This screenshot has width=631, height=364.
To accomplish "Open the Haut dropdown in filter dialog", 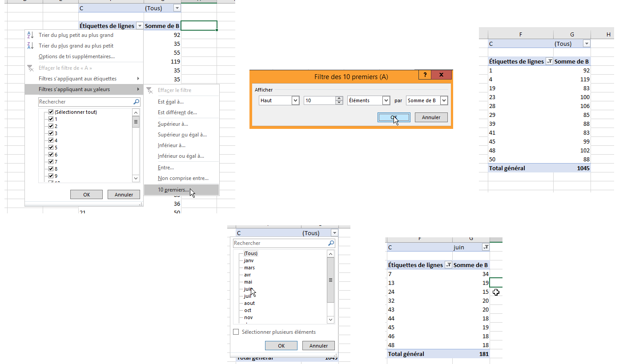I will tap(295, 100).
